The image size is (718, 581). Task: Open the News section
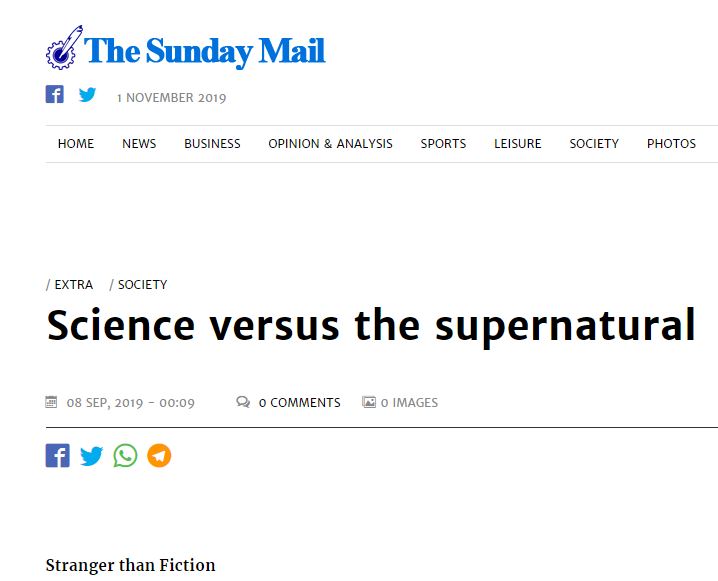point(139,144)
